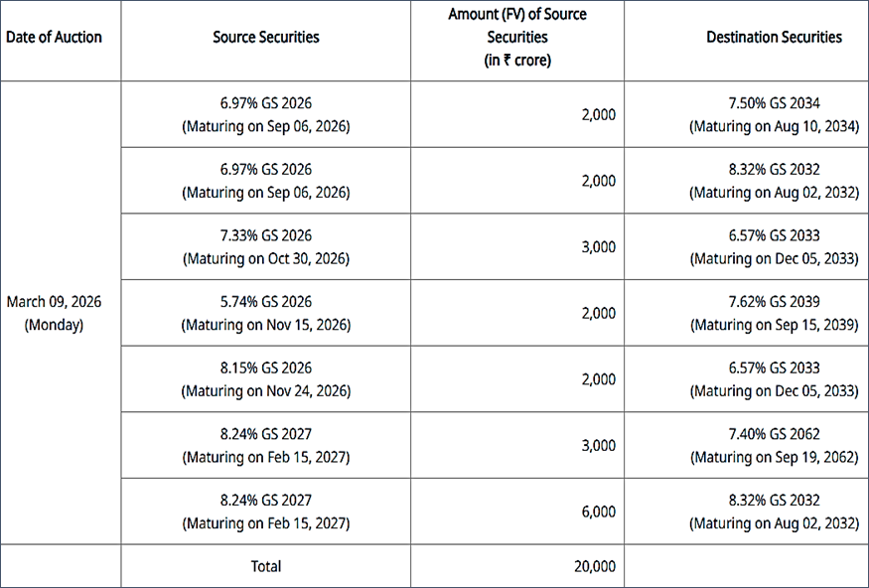Click the March 09, 2026 (Monday) cell
The image size is (869, 588).
[55, 313]
